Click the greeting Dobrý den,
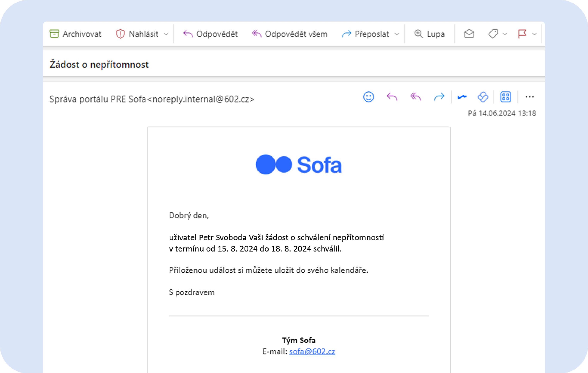This screenshot has height=373, width=588. click(189, 215)
